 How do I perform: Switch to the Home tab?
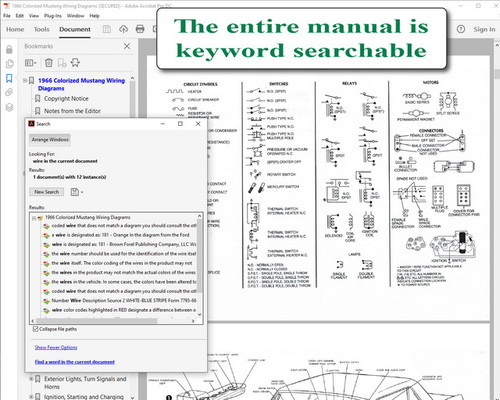pyautogui.click(x=15, y=29)
